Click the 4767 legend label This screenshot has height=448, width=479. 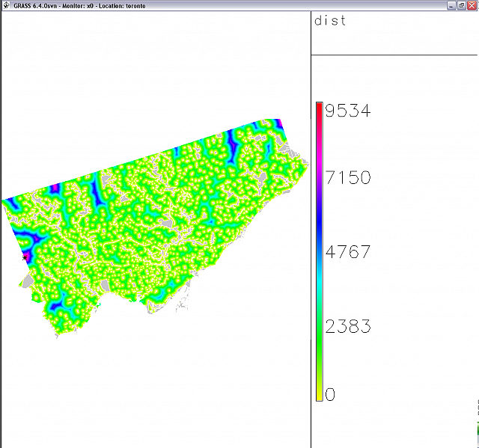(349, 251)
